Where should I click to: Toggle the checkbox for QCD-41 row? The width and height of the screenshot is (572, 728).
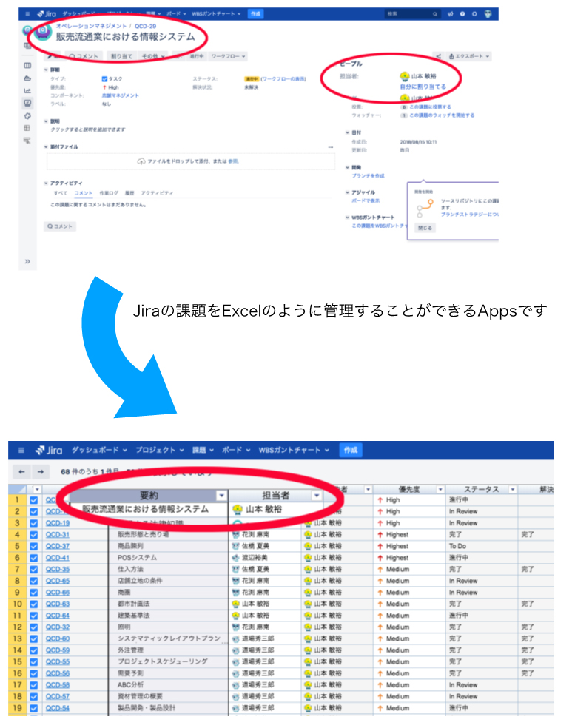pos(34,558)
